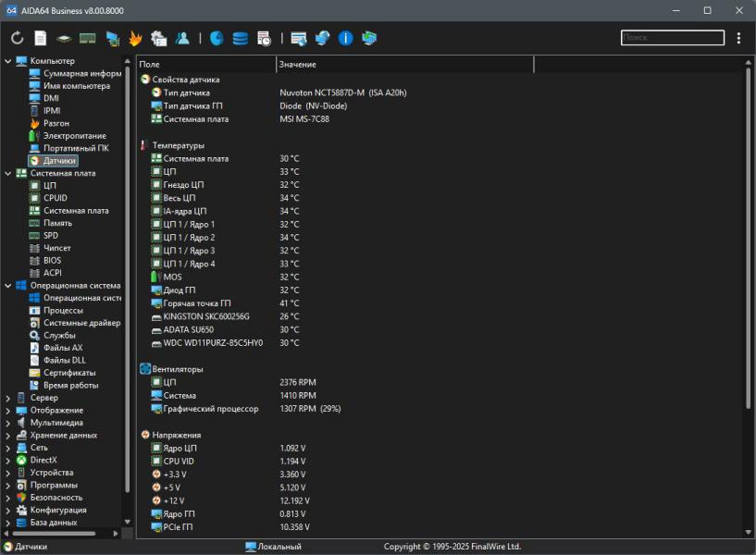Click the sensor list vertical scrollbar
The width and height of the screenshot is (756, 555).
click(749, 240)
